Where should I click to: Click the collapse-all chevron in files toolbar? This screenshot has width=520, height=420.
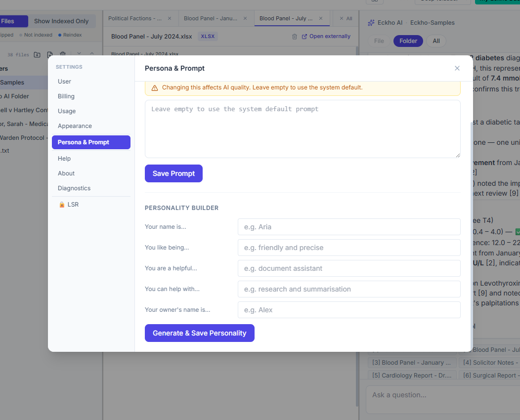point(79,53)
